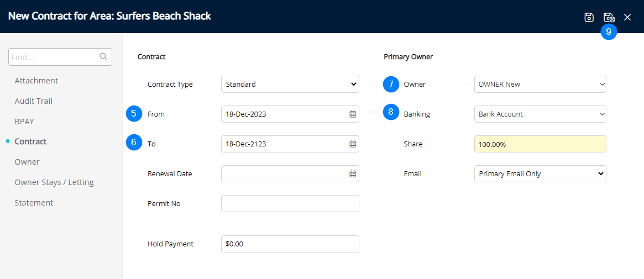
Task: Click the Permit No input field
Action: tap(290, 204)
